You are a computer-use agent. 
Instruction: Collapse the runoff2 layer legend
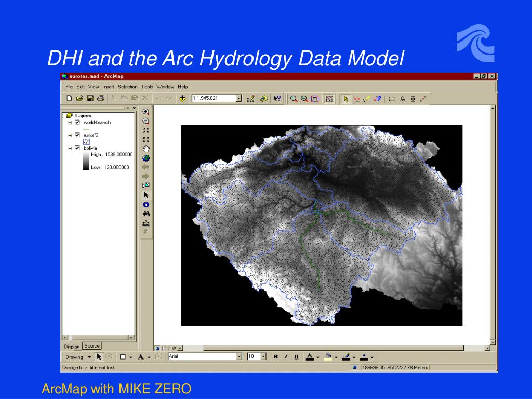pos(70,135)
